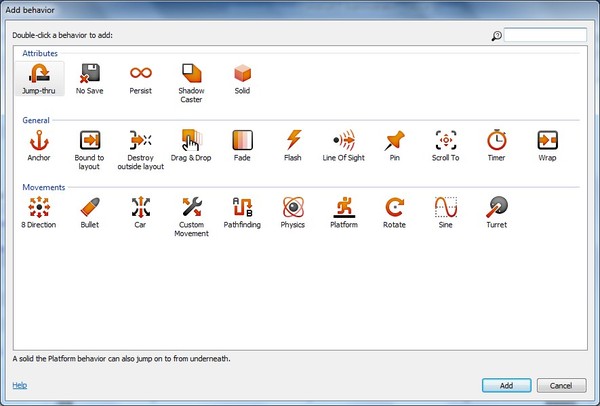Select the Anchor behavior icon
This screenshot has height=406, width=600.
(40, 141)
